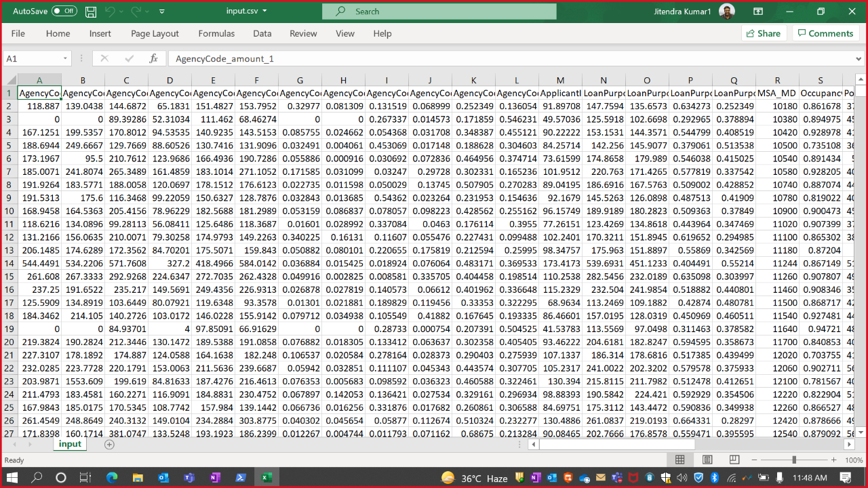Image resolution: width=868 pixels, height=488 pixels.
Task: Select Page Layout view icon in status bar
Action: (707, 460)
